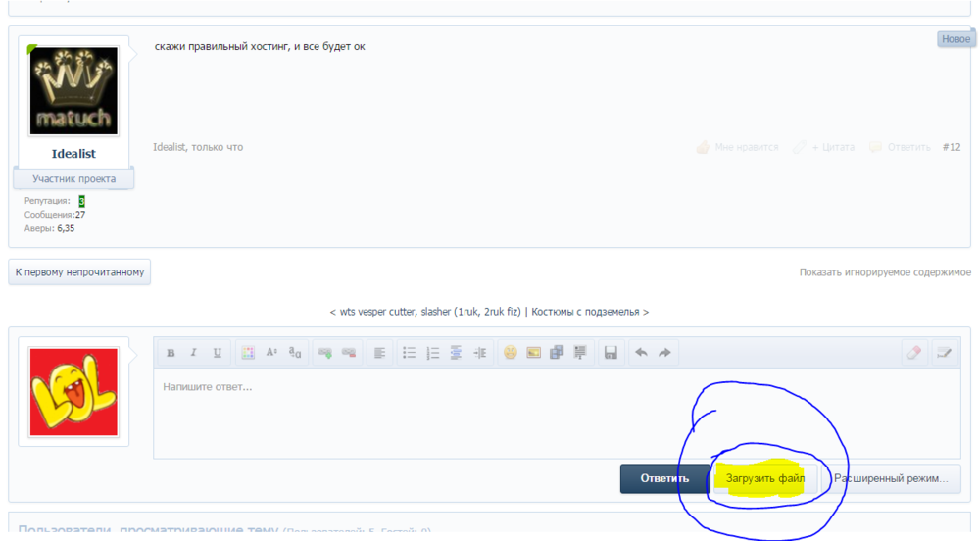Click the Ответить submit button
The width and height of the screenshot is (980, 541).
[x=664, y=479]
